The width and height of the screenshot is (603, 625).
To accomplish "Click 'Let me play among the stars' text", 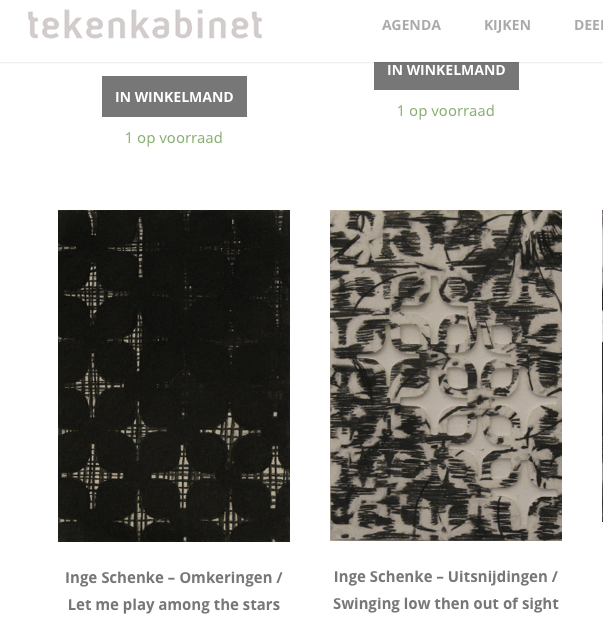I will coord(174,605).
